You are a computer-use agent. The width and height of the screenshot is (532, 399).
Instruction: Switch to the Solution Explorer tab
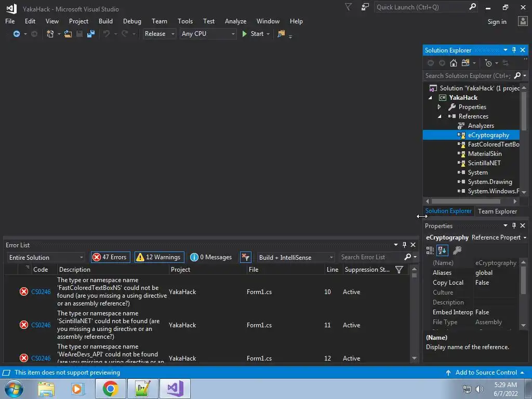point(448,211)
